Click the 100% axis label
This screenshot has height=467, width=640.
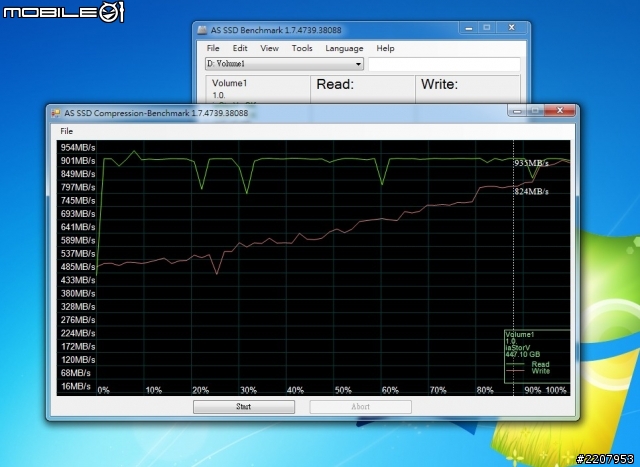(556, 390)
